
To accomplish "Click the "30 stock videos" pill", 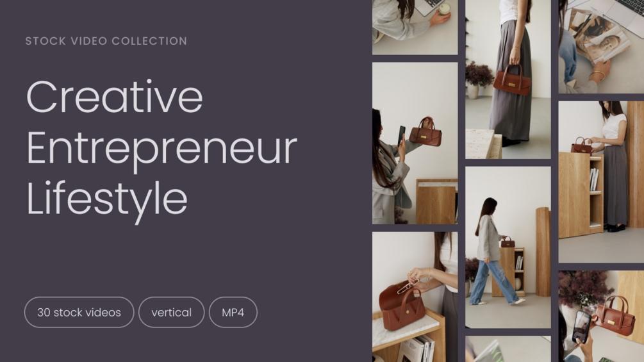I will click(79, 312).
